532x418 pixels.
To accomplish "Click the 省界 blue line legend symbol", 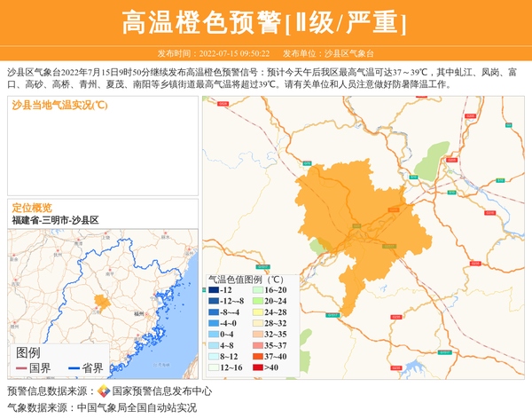I will tap(72, 368).
